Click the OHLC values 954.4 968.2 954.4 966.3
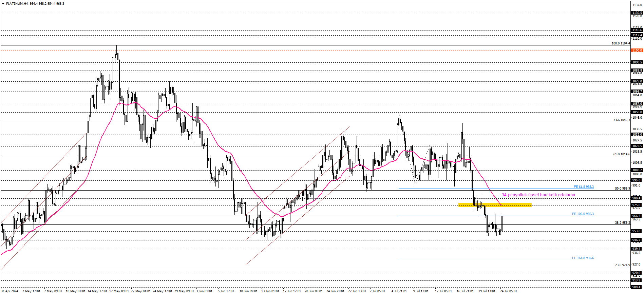The height and width of the screenshot is (295, 644). pos(47,4)
